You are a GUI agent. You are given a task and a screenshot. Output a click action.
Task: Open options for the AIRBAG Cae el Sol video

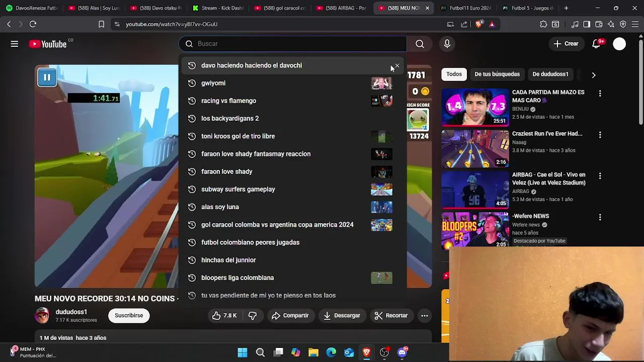point(600,176)
